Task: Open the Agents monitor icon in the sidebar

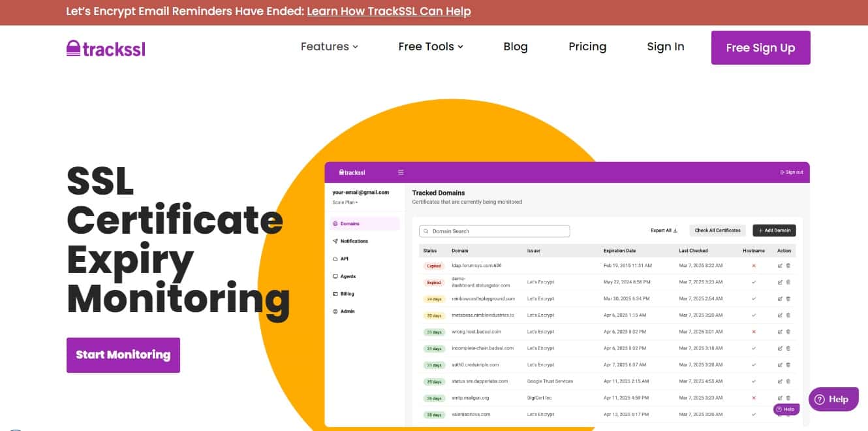Action: point(335,276)
